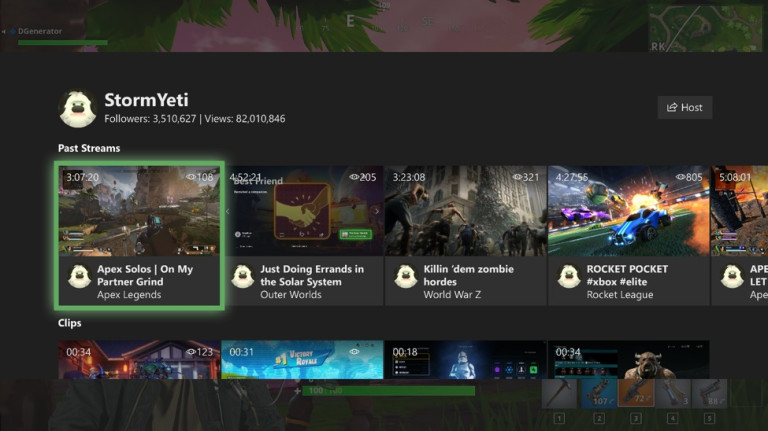
Task: Click the eye views icon showing 108
Action: [191, 177]
